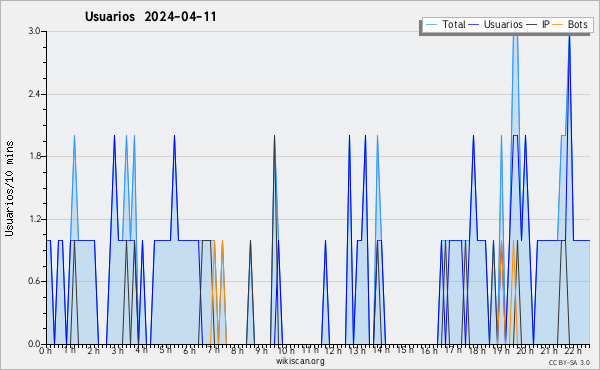Click the y-axis value 2.4
600x370 pixels.
coord(34,94)
